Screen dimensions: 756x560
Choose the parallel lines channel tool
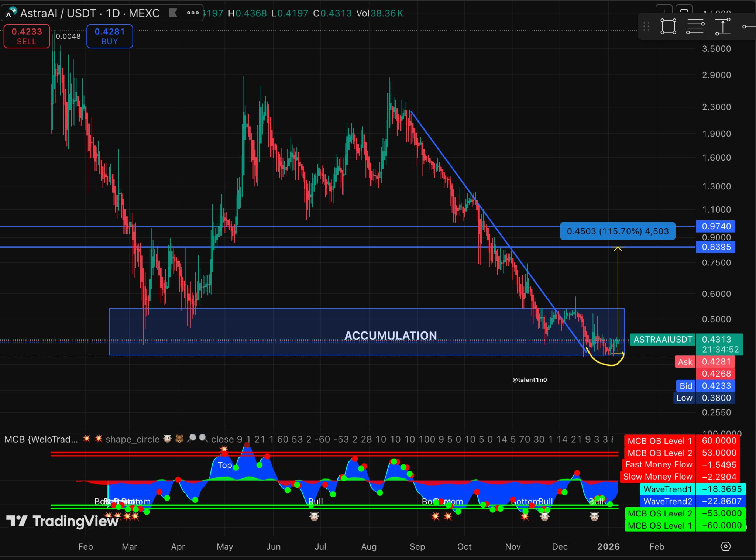pos(695,27)
